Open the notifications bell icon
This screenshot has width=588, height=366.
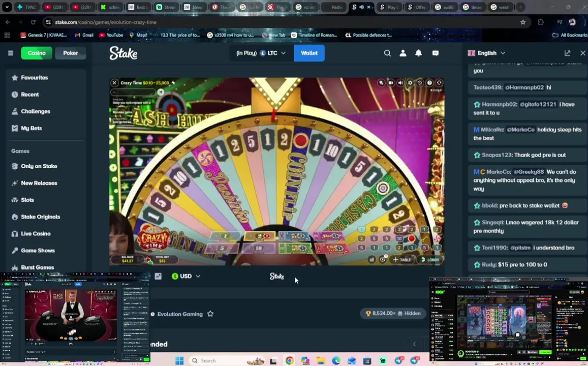418,53
